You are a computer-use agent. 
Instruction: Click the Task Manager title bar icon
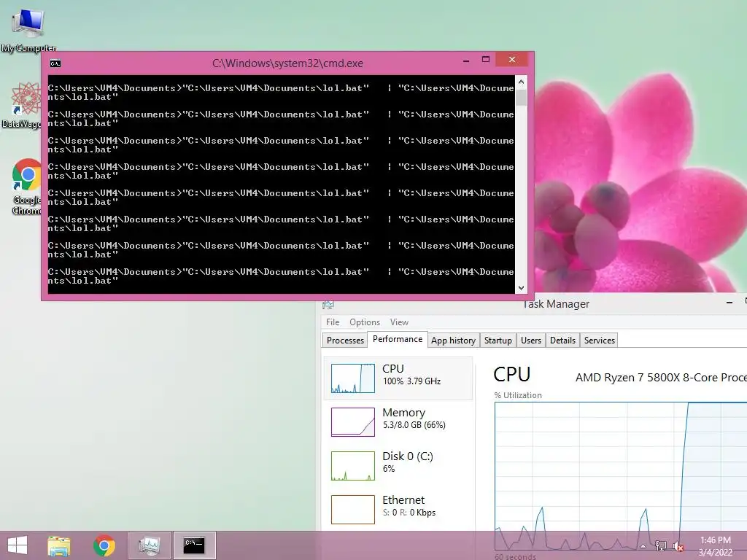point(328,305)
